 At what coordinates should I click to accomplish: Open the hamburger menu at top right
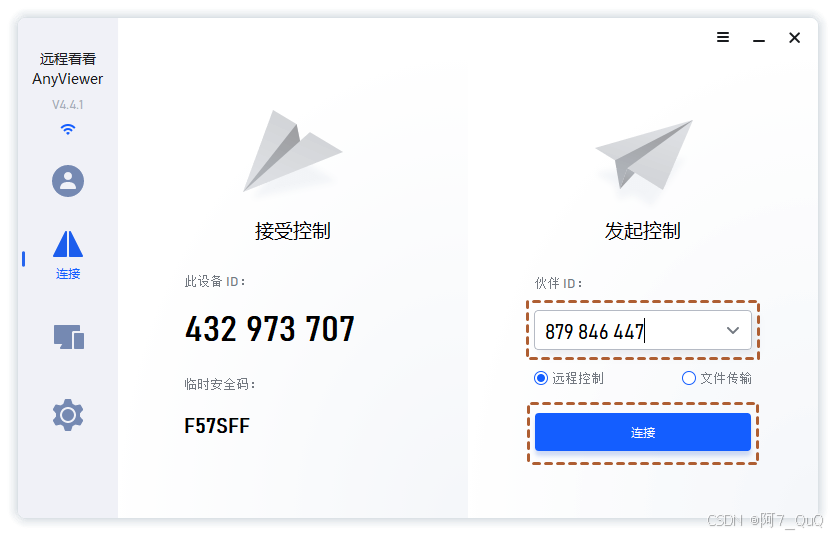coord(722,37)
